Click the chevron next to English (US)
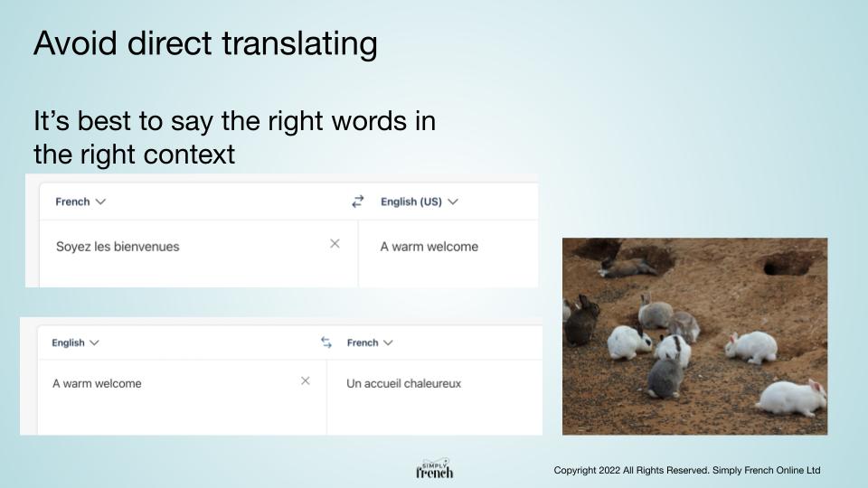Image resolution: width=868 pixels, height=488 pixels. tap(453, 202)
